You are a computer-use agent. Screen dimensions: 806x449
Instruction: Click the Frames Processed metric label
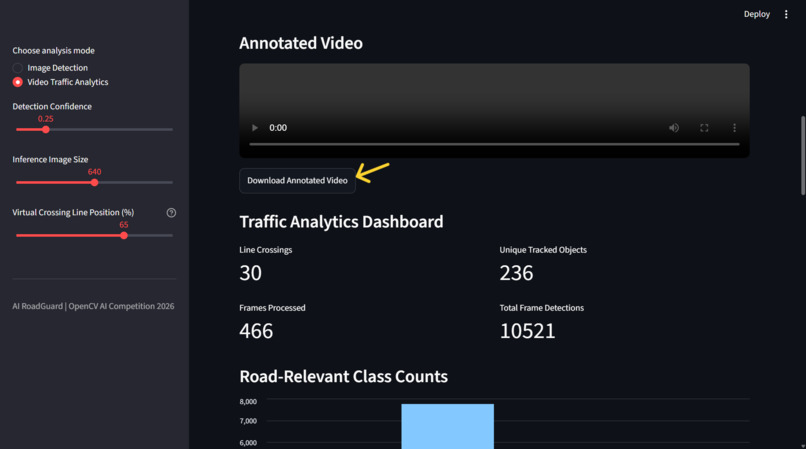pyautogui.click(x=272, y=308)
